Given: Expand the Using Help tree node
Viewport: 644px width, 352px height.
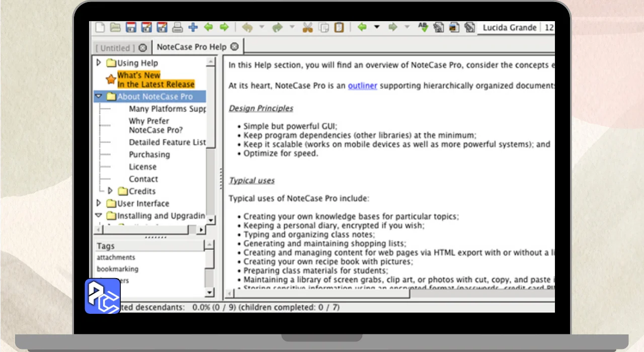Looking at the screenshot, I should pos(99,63).
